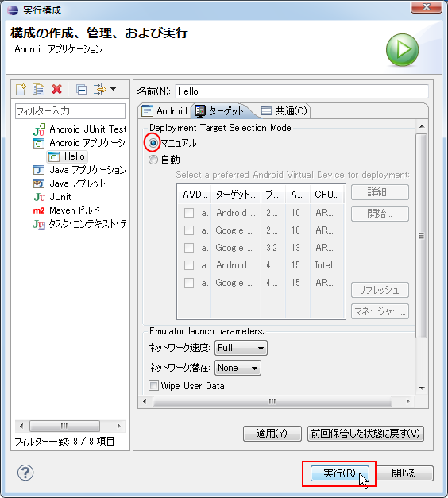Click the 実行(R) button
The height and width of the screenshot is (498, 448).
[339, 473]
